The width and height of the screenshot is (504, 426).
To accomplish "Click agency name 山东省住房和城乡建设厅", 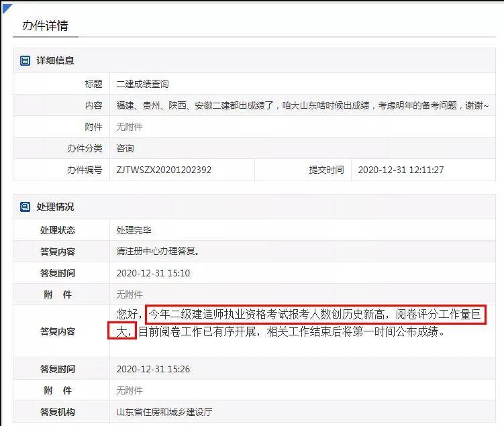I will [x=164, y=412].
